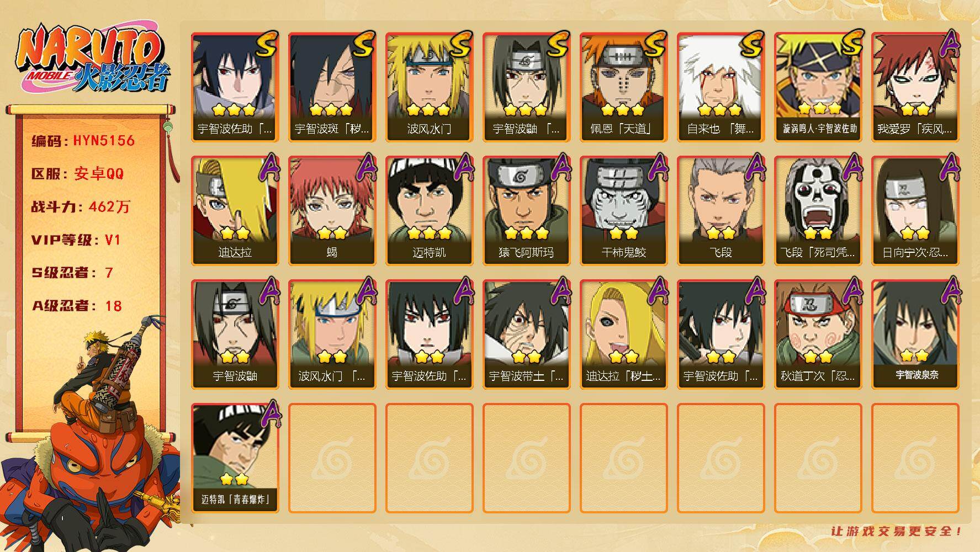Screen dimensions: 980x552
Task: Select the 飞段 two-star ninja card
Action: (x=721, y=211)
